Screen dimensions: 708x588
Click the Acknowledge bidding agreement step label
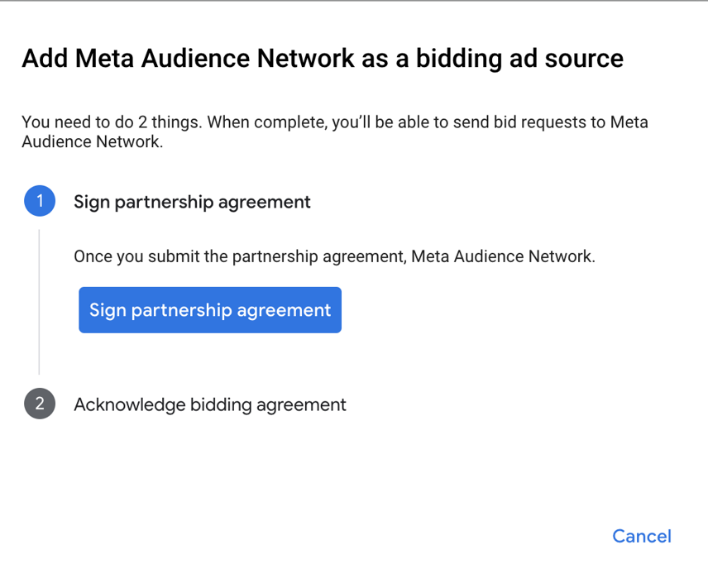click(210, 404)
